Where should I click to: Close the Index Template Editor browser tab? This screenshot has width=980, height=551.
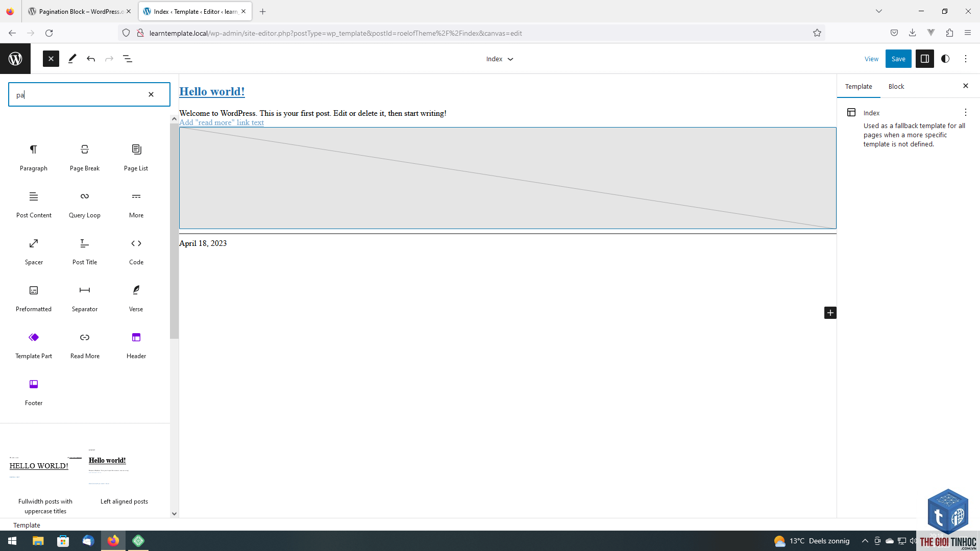(243, 11)
